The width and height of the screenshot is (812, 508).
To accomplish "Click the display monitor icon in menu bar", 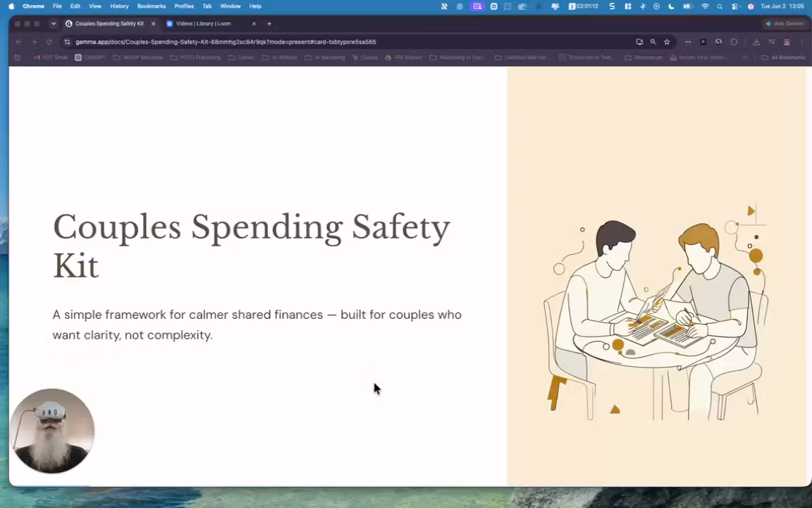I will (555, 6).
